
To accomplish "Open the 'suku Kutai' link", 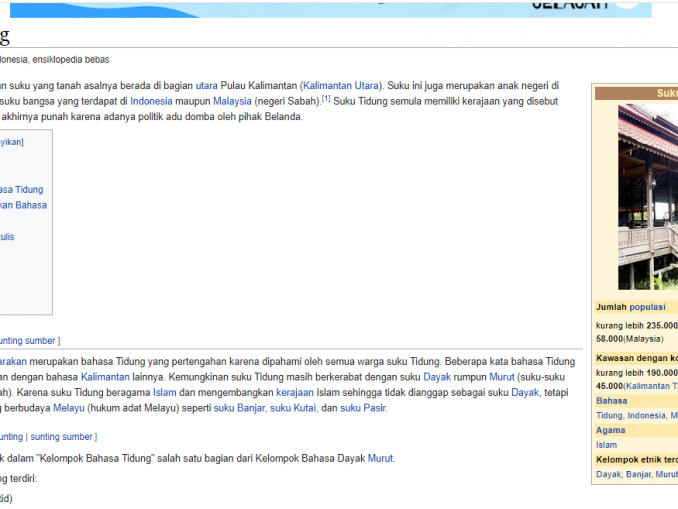I will pos(293,408).
